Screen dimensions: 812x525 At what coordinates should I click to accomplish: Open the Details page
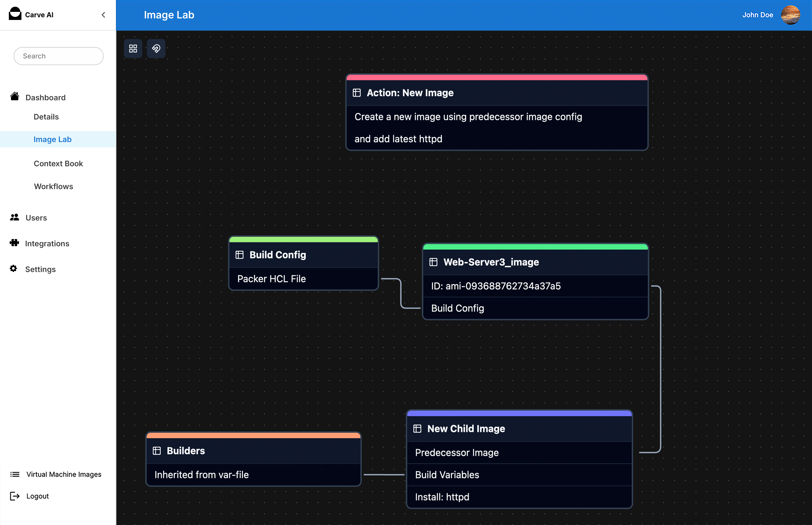coord(46,117)
